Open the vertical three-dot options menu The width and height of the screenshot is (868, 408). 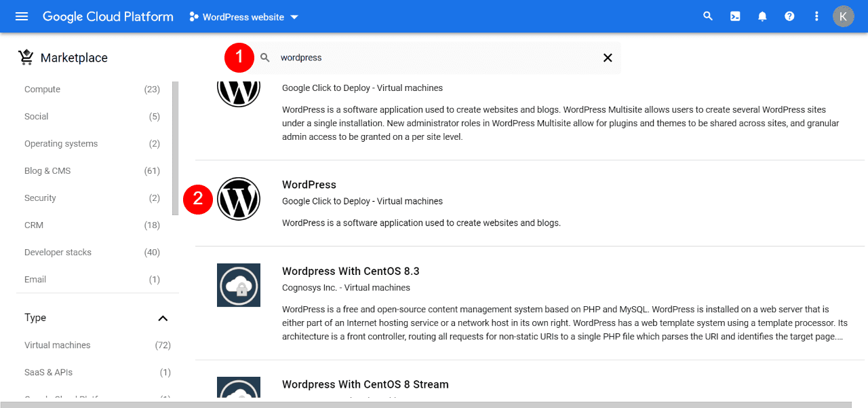(816, 16)
